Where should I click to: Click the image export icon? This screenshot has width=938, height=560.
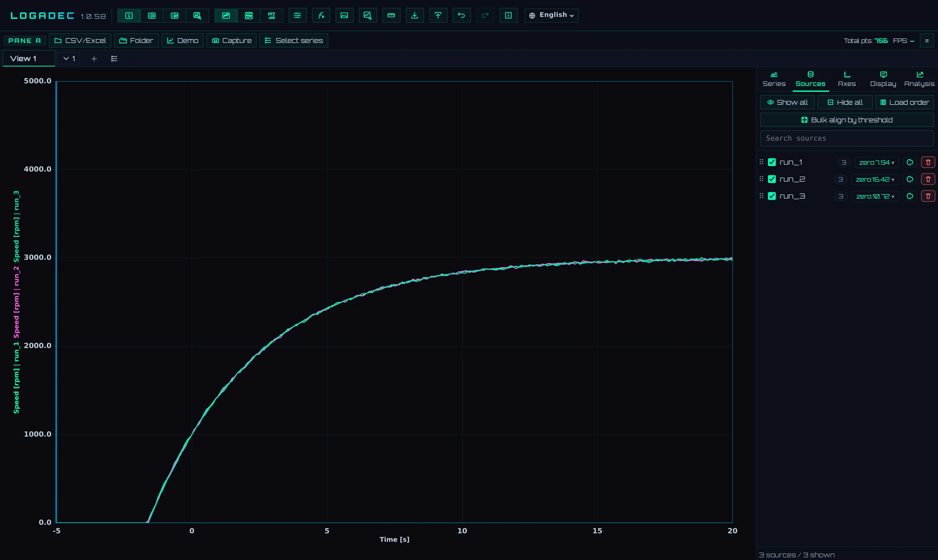click(x=344, y=16)
